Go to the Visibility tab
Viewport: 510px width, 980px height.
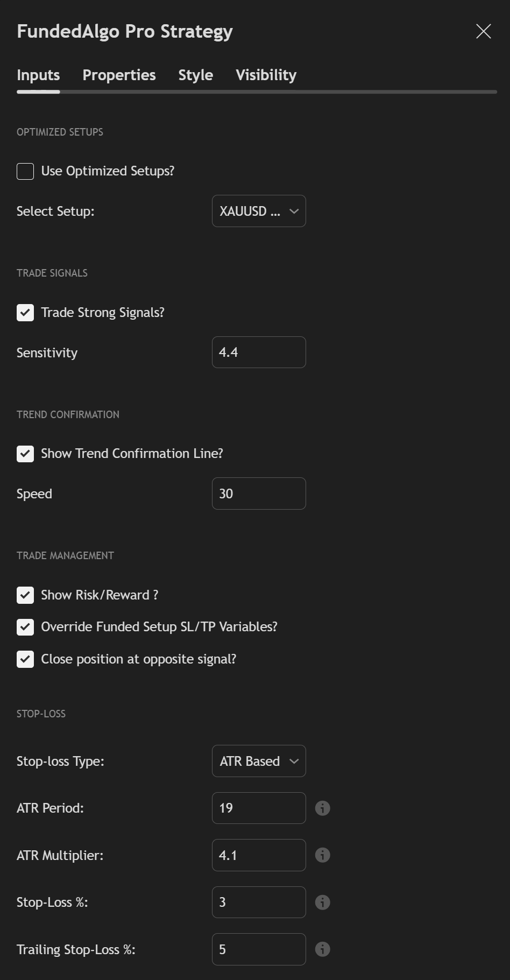tap(266, 75)
